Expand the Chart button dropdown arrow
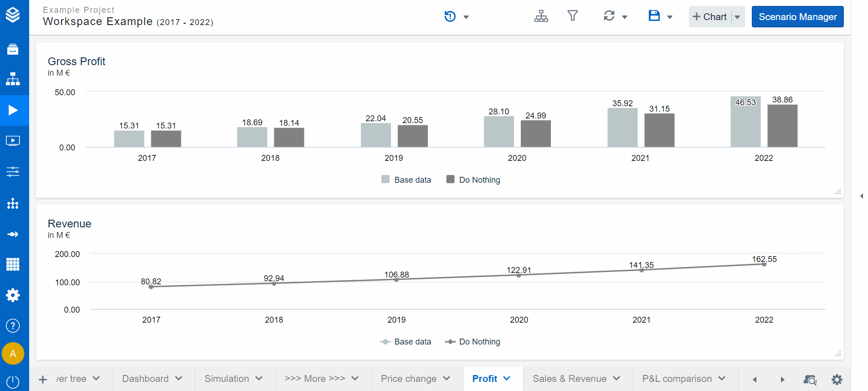This screenshot has height=391, width=868. 737,17
